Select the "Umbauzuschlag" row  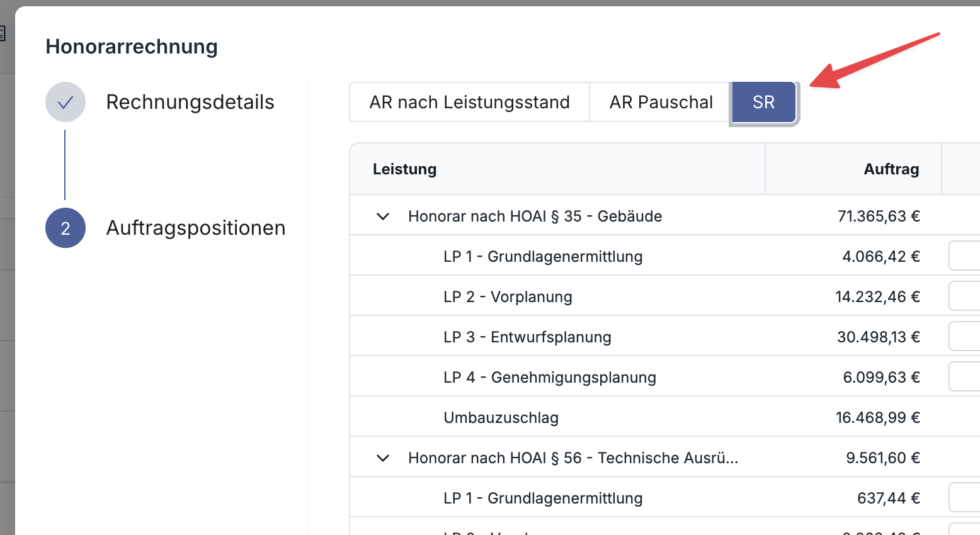[501, 418]
